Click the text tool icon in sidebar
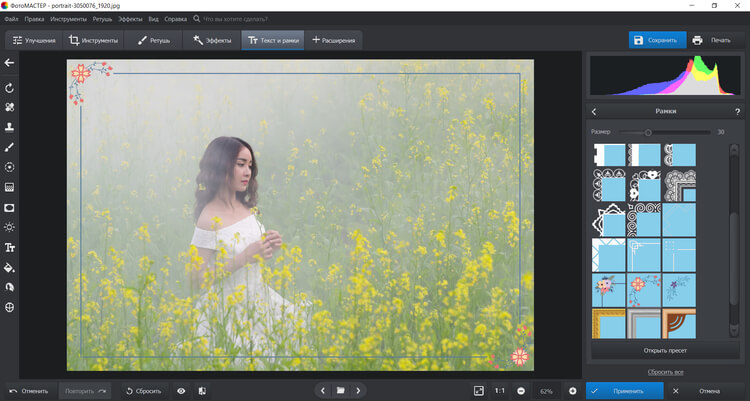The height and width of the screenshot is (401, 750). (10, 247)
